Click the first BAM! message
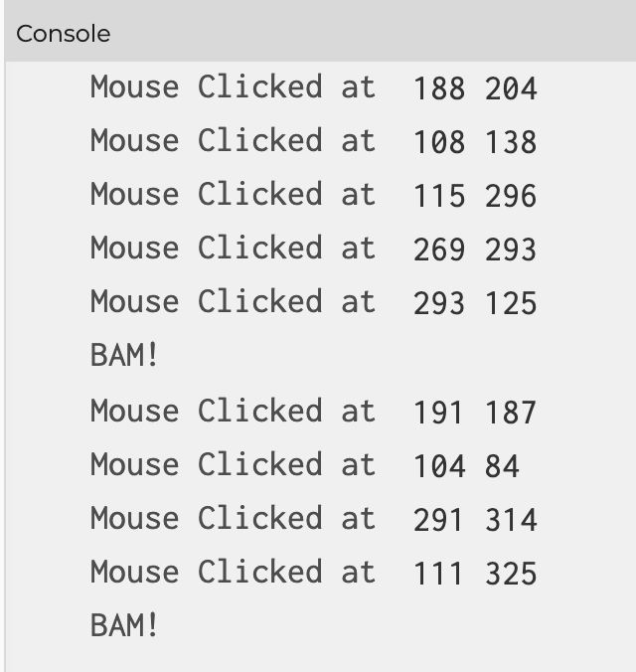This screenshot has height=672, width=636. [x=124, y=356]
